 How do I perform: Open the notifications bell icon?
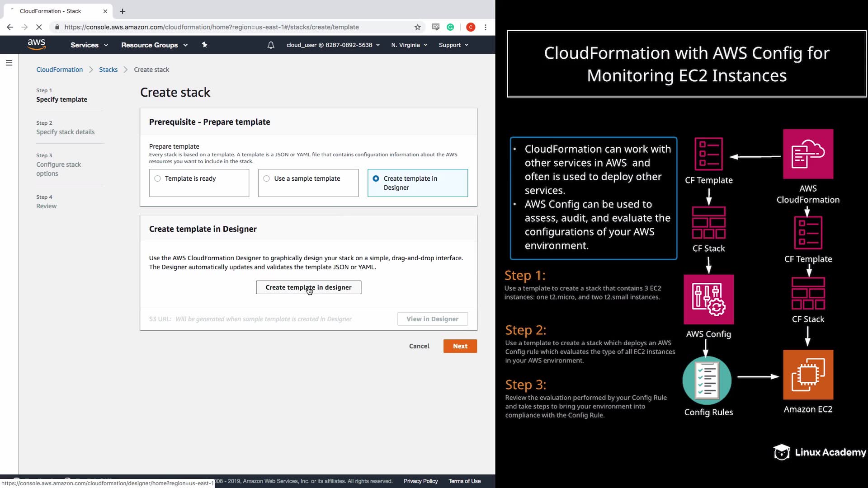pyautogui.click(x=271, y=45)
